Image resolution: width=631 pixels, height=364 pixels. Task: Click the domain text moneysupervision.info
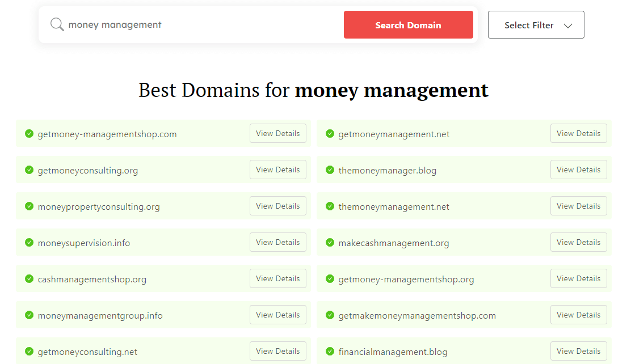pos(84,243)
